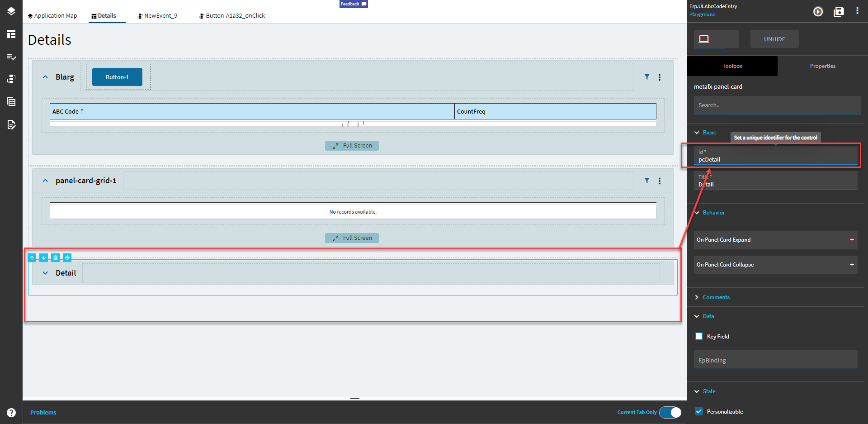Viewport: 868px width, 424px height.
Task: Open the kebab menu on panel-card-grid-1
Action: point(660,180)
